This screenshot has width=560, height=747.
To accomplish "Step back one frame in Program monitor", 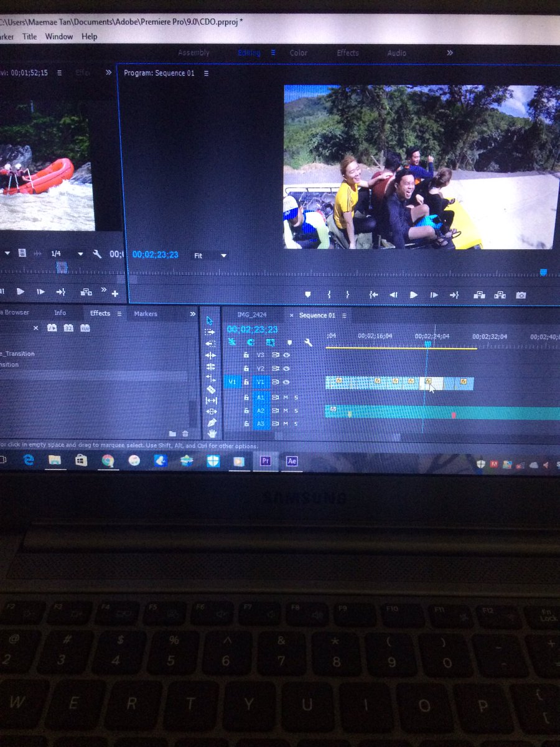I will pos(393,295).
